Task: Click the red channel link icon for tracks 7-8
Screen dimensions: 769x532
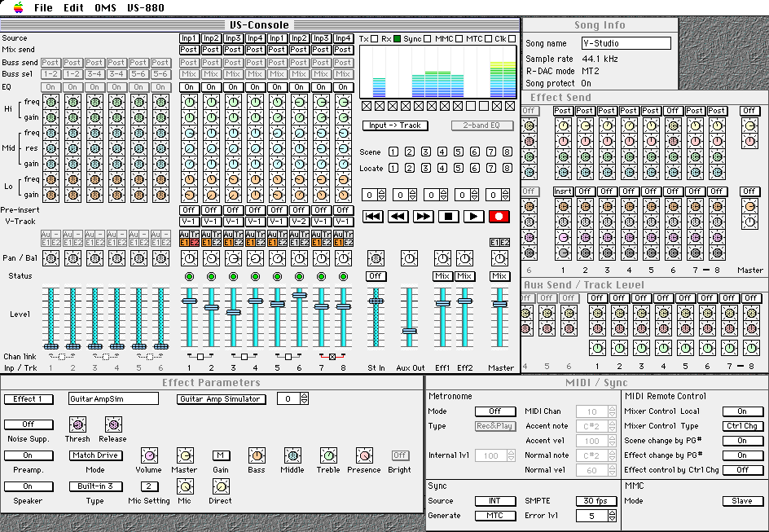Action: [x=332, y=357]
